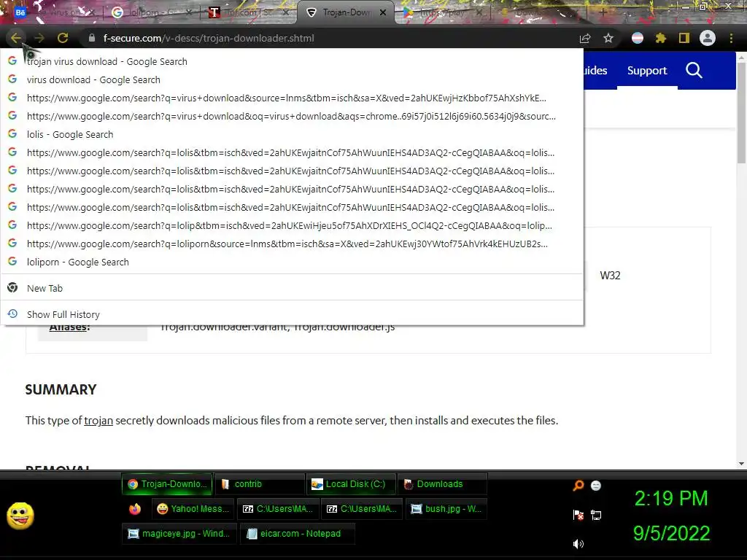Click the network tray icon
The image size is (747, 560).
tap(596, 515)
